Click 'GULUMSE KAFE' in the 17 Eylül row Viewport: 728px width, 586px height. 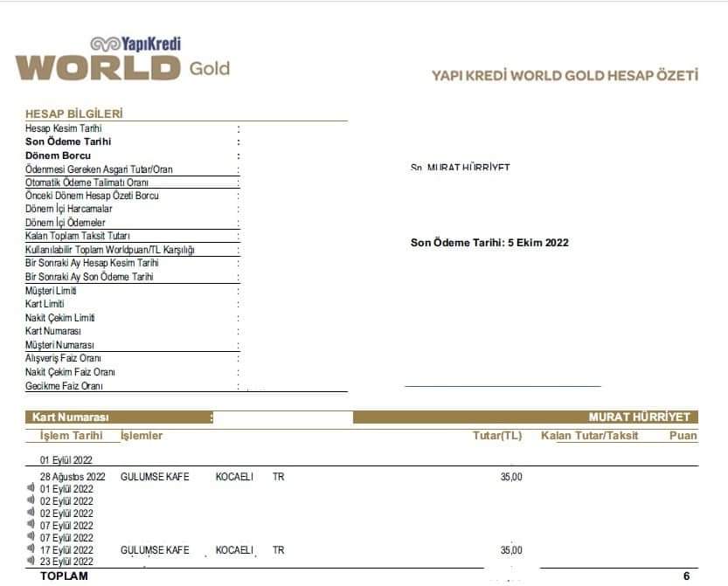tap(155, 550)
